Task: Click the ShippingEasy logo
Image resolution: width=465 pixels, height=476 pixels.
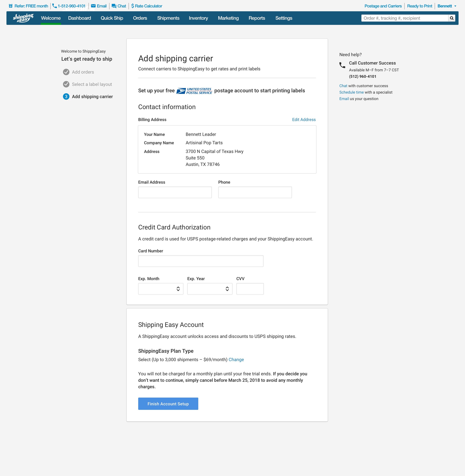Action: (x=23, y=18)
